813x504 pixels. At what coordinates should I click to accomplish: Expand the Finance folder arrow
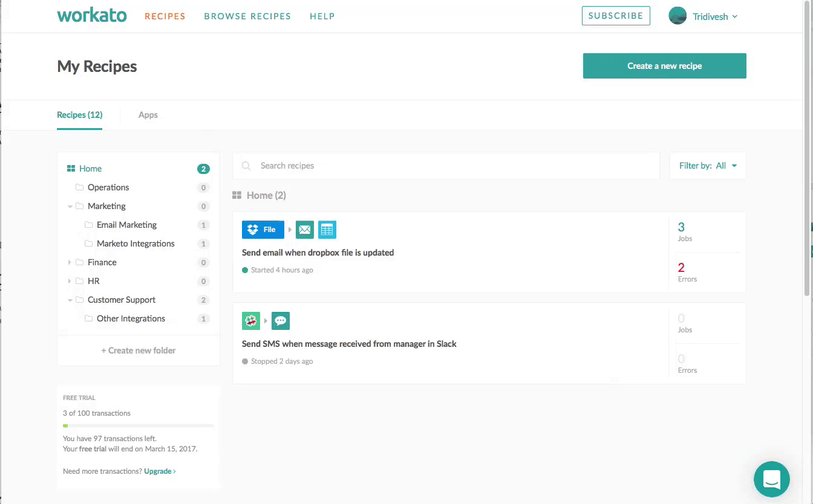(x=70, y=262)
